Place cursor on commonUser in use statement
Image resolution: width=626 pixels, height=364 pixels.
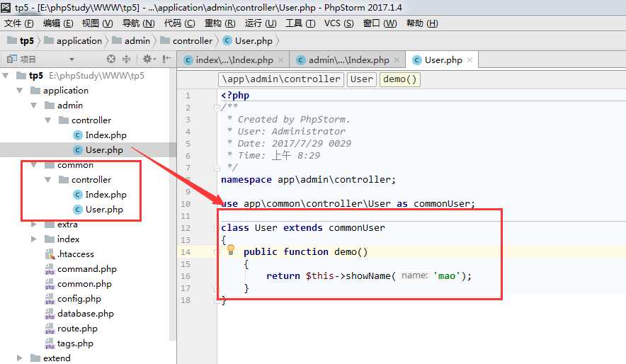point(443,203)
